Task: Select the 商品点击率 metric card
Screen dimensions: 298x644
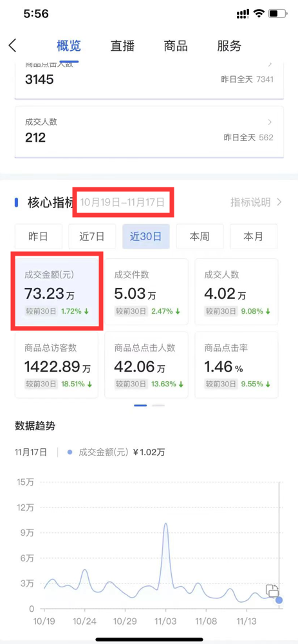Action: [236, 365]
